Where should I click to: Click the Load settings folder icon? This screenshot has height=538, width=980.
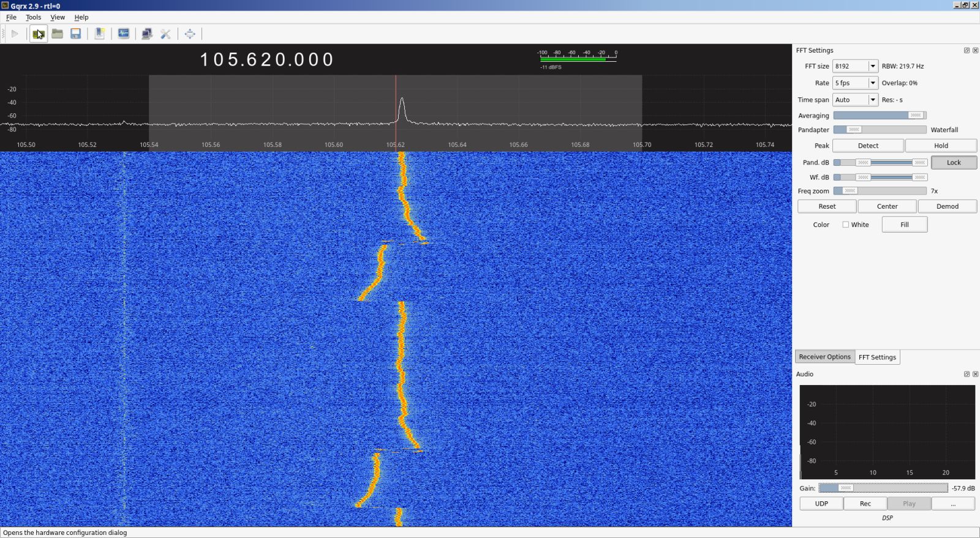(x=57, y=34)
